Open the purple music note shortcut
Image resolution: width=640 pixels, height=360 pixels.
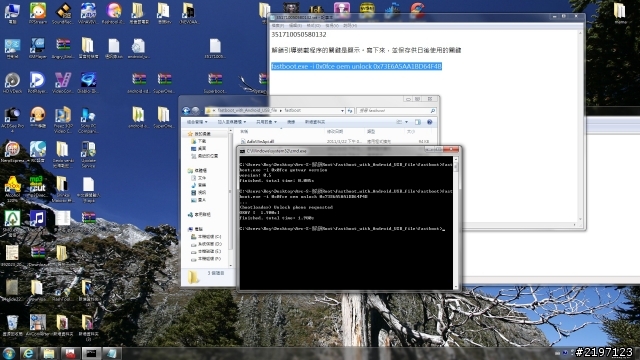click(x=38, y=219)
